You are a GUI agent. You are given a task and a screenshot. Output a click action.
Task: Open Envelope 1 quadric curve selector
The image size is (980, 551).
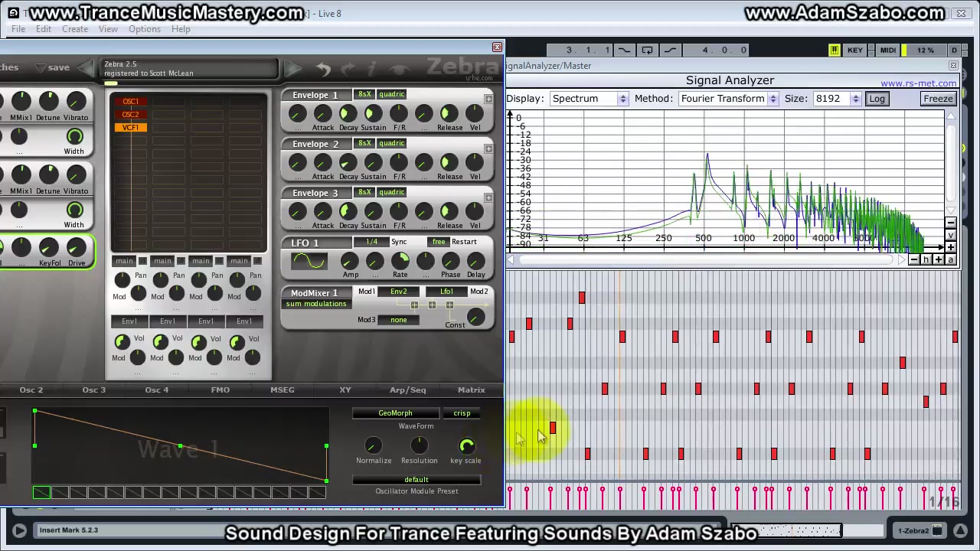(391, 94)
